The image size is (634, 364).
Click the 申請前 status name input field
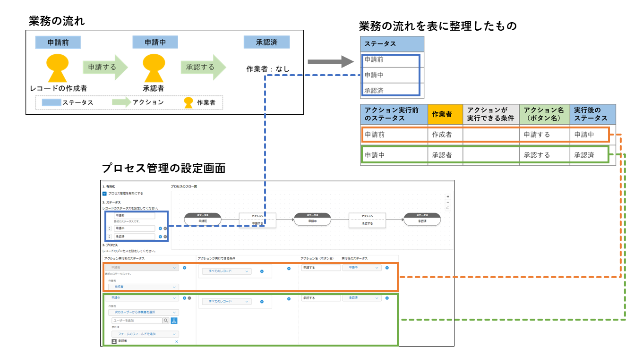click(x=134, y=215)
